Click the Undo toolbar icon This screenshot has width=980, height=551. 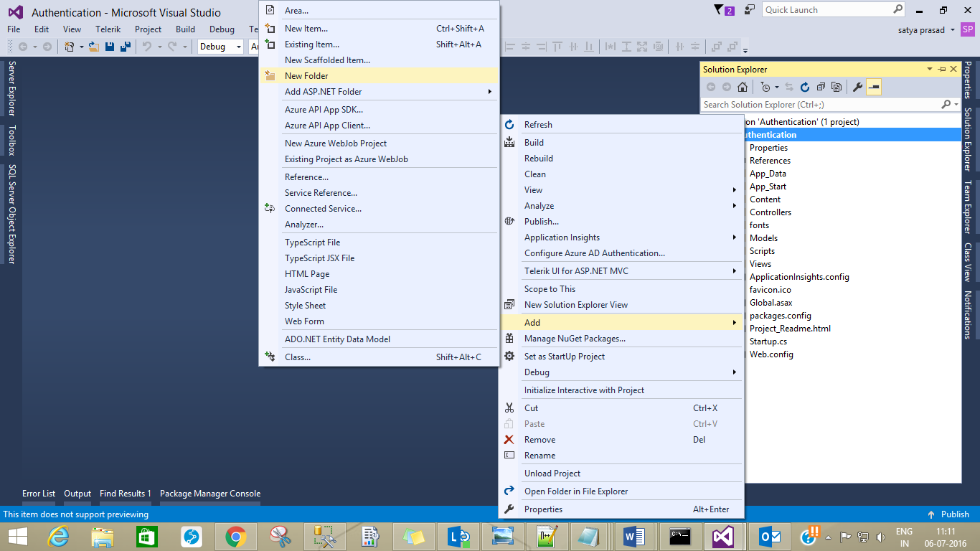(146, 47)
